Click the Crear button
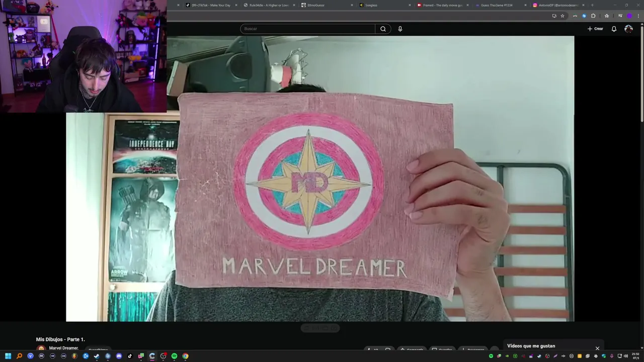The height and width of the screenshot is (362, 644). coord(595,29)
